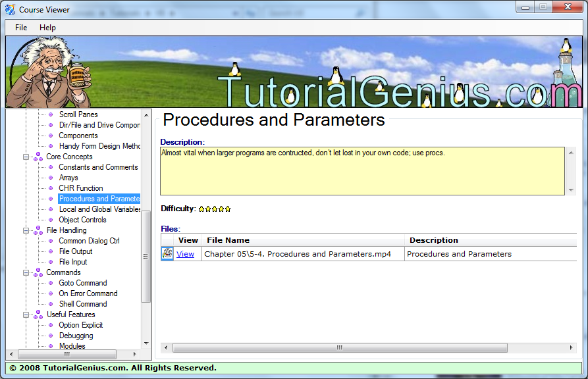Click the Description column header in Files table
Screen dimensions: 588x379
click(491, 240)
